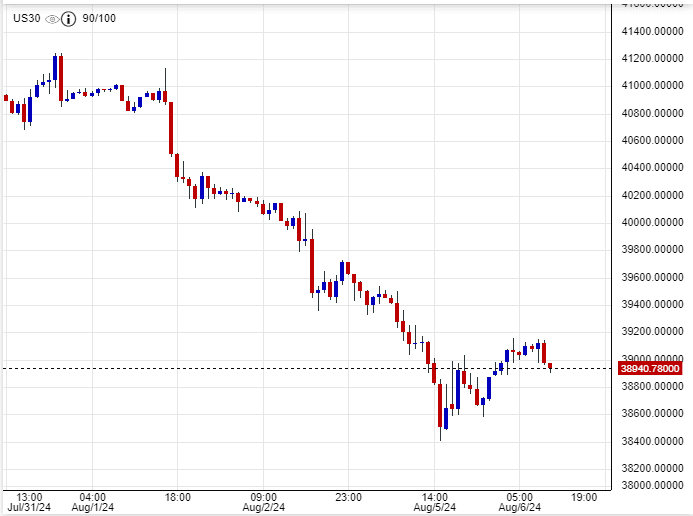Click the lowest blue candle near 38400
693x516 pixels.
(445, 418)
